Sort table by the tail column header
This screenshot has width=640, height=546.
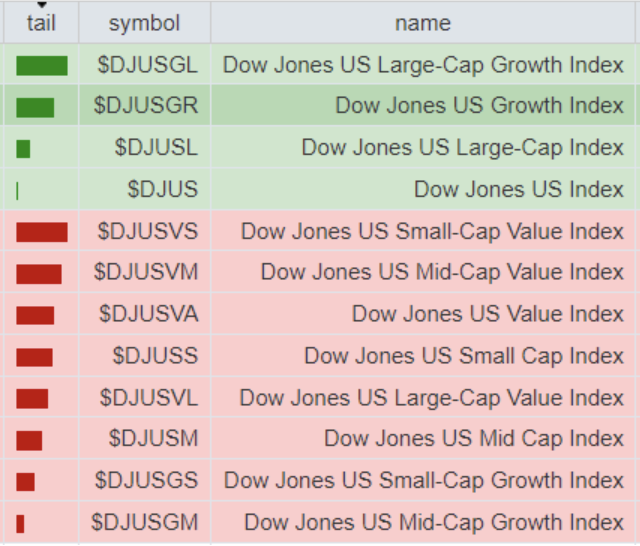[x=41, y=23]
